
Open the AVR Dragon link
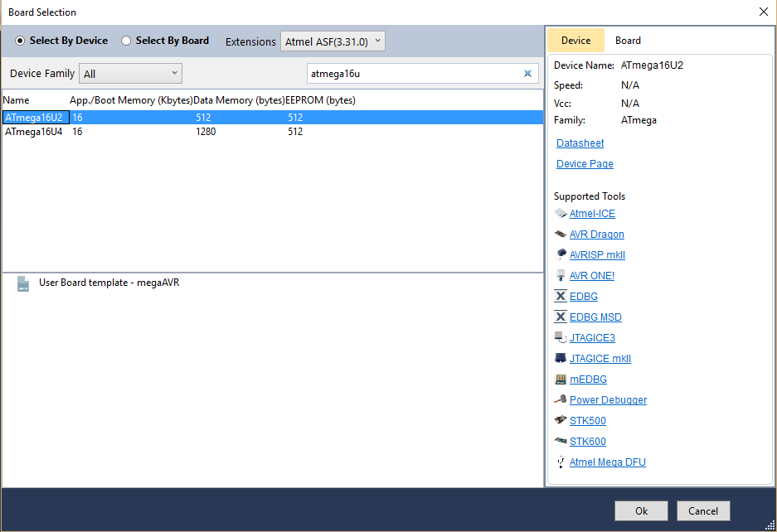[596, 235]
